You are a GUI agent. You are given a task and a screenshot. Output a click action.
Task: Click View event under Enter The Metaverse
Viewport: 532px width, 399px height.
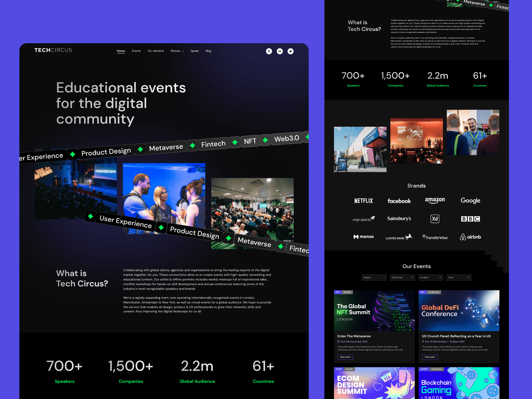[x=345, y=357]
